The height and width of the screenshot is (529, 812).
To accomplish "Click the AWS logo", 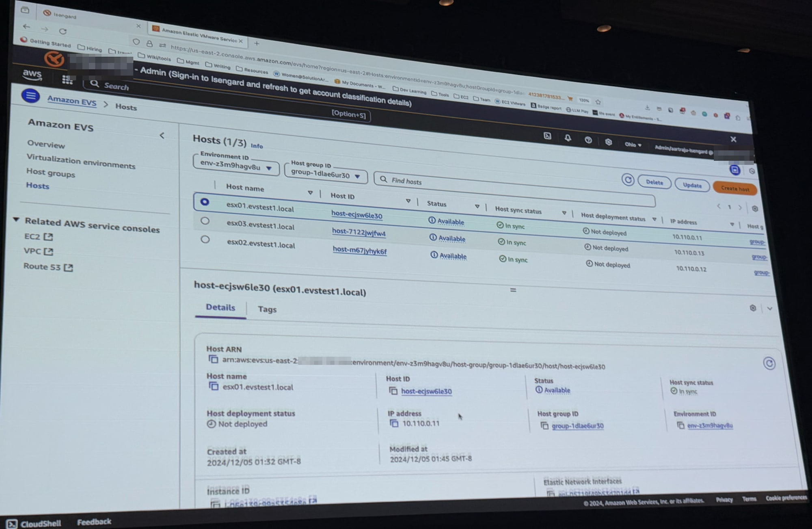I will tap(32, 74).
